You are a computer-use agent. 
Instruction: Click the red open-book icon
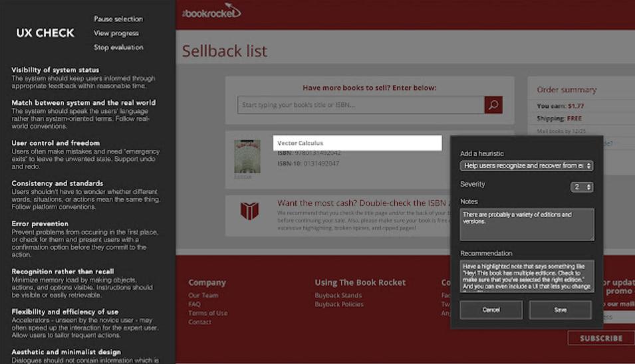pos(249,211)
